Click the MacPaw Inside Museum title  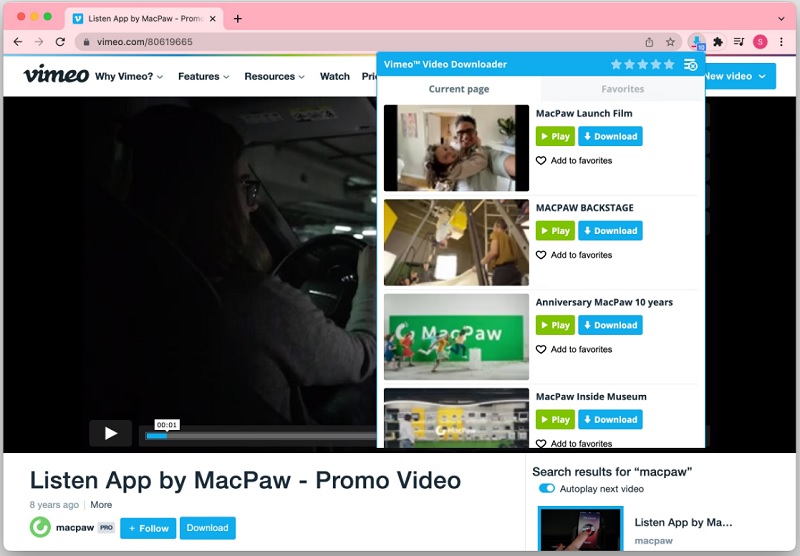tap(591, 396)
